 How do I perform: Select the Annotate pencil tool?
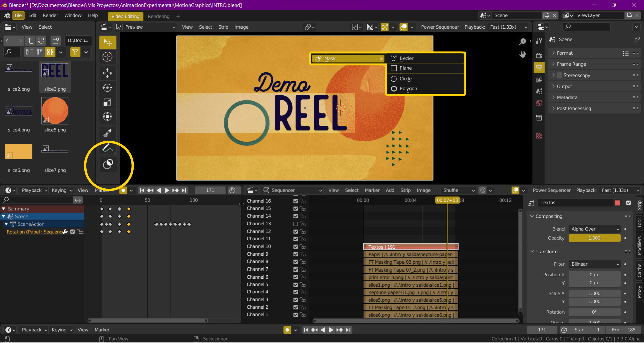point(107,148)
